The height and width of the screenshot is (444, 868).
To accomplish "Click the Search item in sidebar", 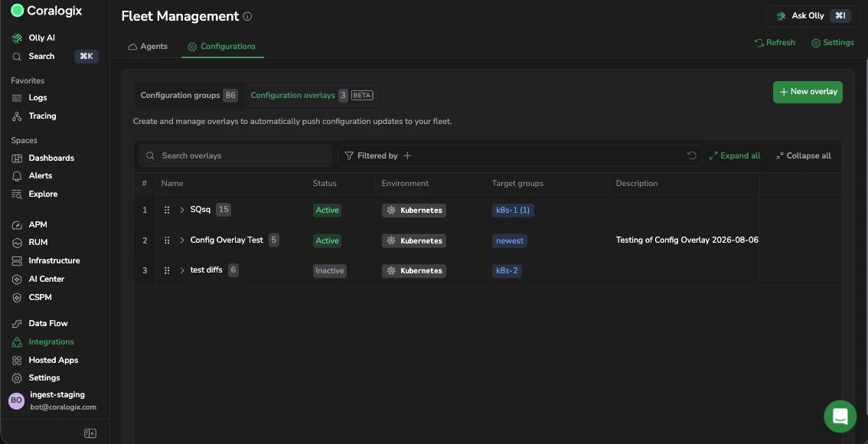I will 41,56.
